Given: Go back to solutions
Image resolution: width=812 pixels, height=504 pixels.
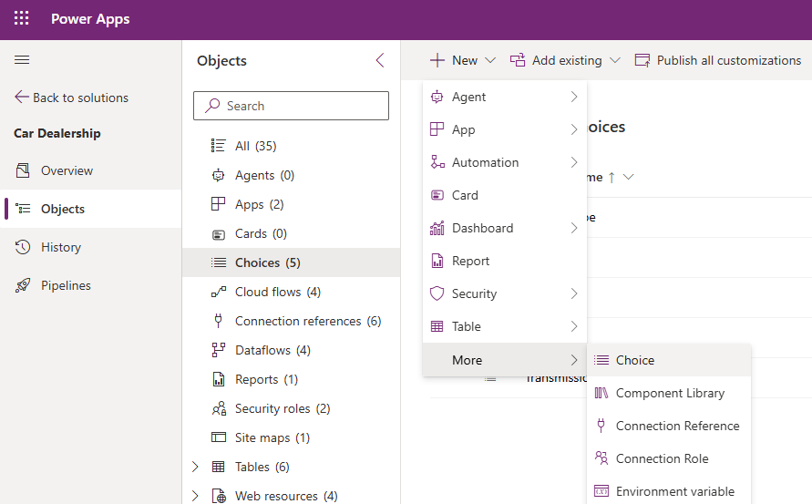Looking at the screenshot, I should click(71, 98).
